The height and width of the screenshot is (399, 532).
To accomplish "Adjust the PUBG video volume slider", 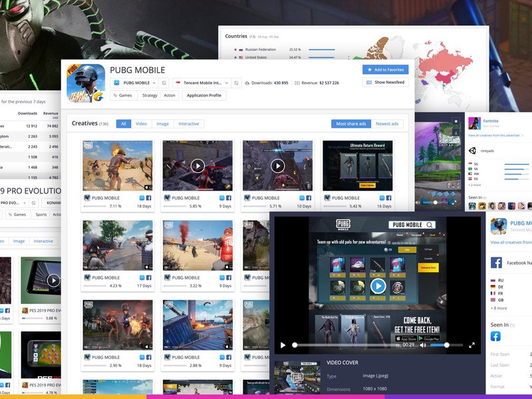I will tap(446, 345).
